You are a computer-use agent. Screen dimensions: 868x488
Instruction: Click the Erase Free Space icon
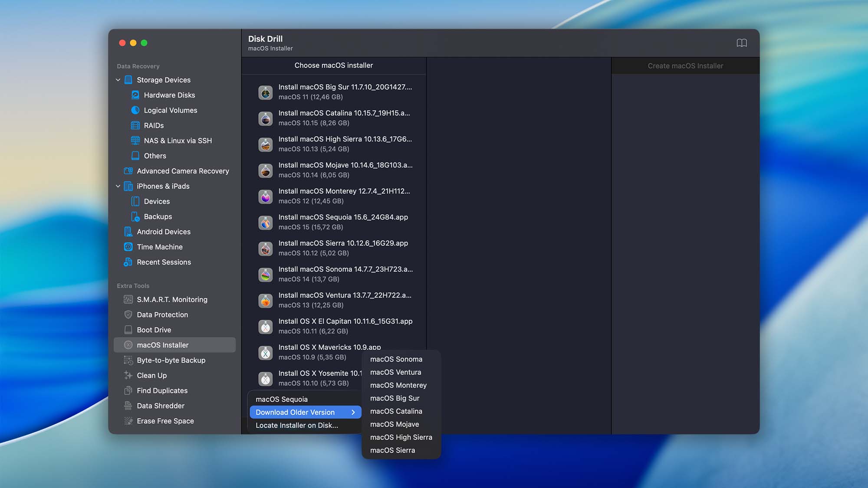point(128,421)
